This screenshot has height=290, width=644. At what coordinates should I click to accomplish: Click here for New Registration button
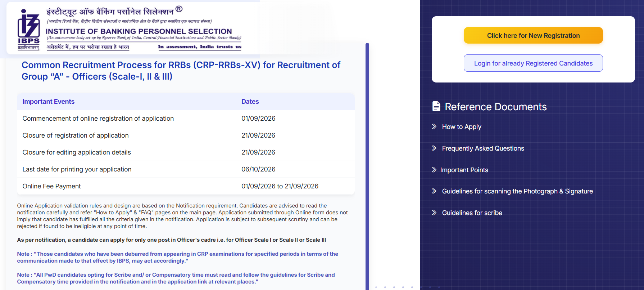533,35
